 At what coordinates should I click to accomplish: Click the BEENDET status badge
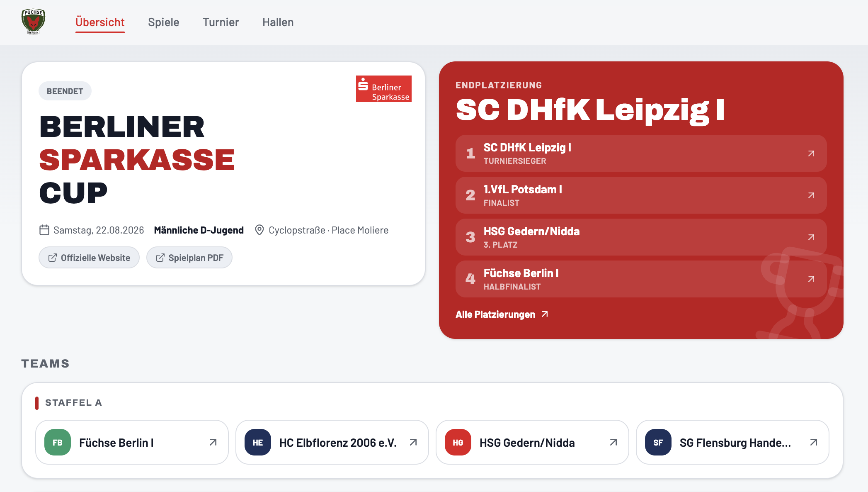[x=65, y=91]
